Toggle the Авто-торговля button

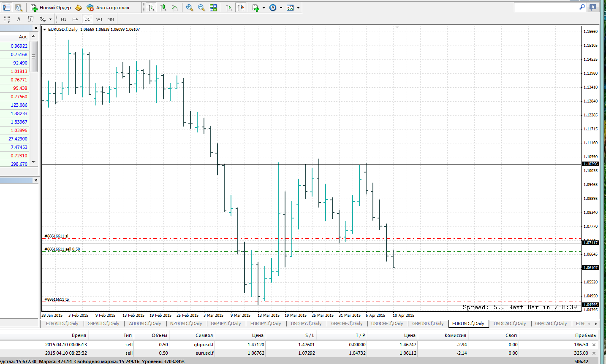click(108, 8)
